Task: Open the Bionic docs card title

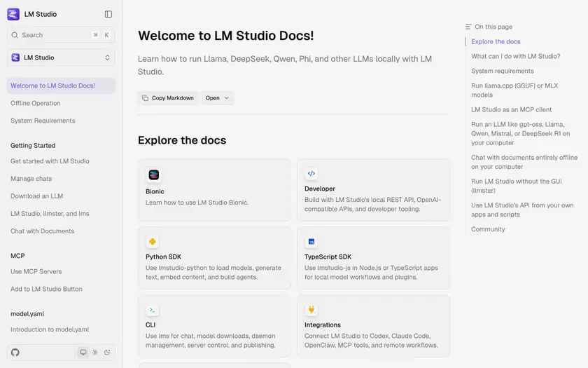Action: pyautogui.click(x=155, y=191)
